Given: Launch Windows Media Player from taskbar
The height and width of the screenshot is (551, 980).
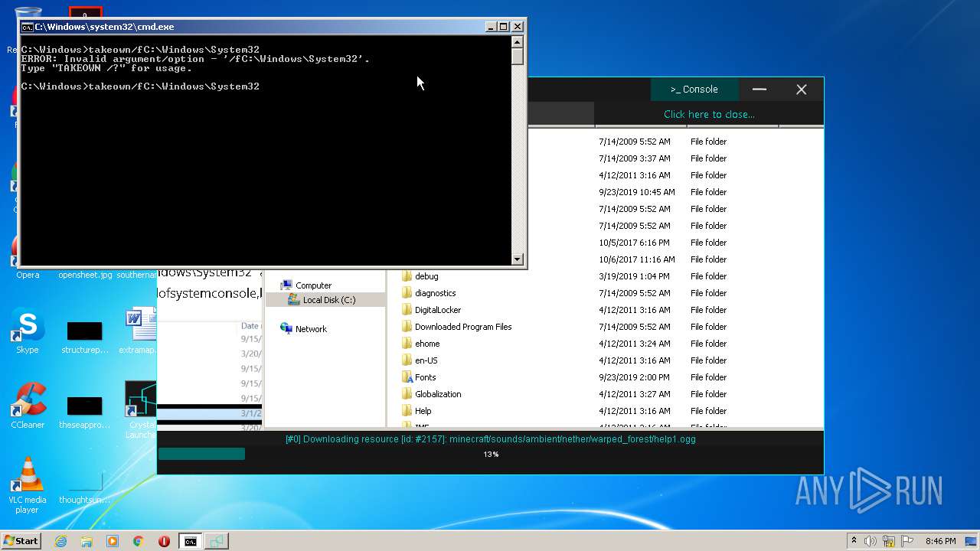Looking at the screenshot, I should click(113, 541).
